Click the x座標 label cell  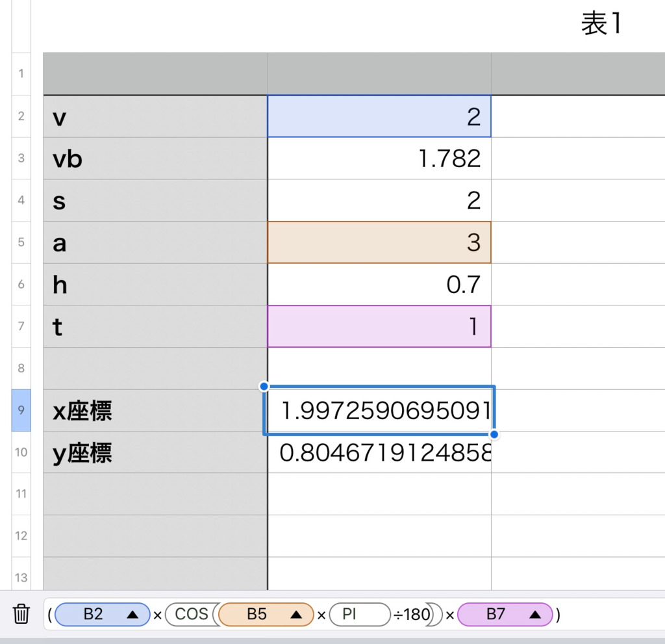[x=155, y=411]
